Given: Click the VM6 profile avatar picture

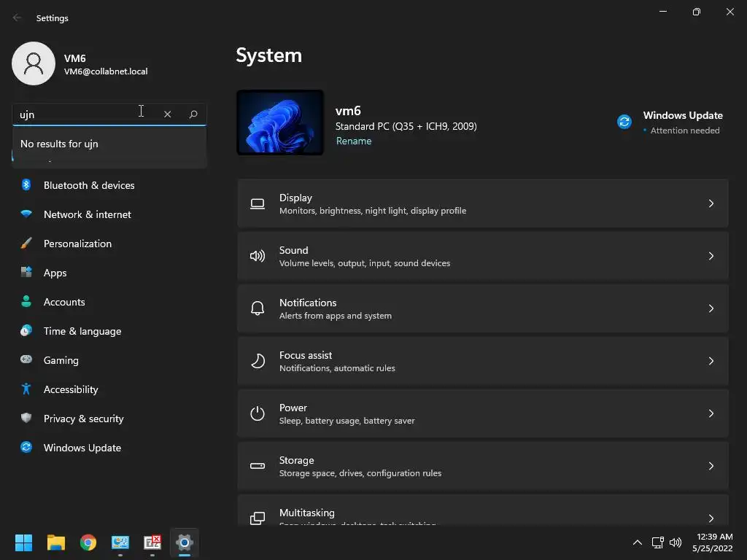Looking at the screenshot, I should tap(34, 63).
